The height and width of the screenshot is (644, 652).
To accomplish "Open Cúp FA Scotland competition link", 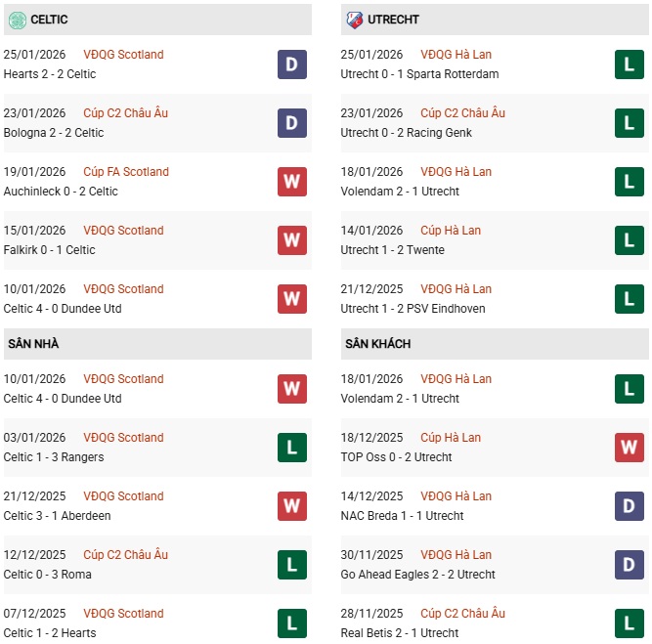I will click(125, 172).
